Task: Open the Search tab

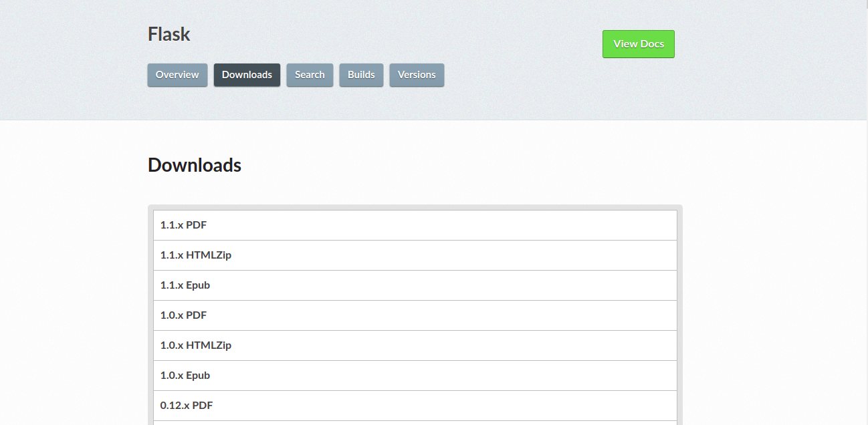Action: pos(310,75)
